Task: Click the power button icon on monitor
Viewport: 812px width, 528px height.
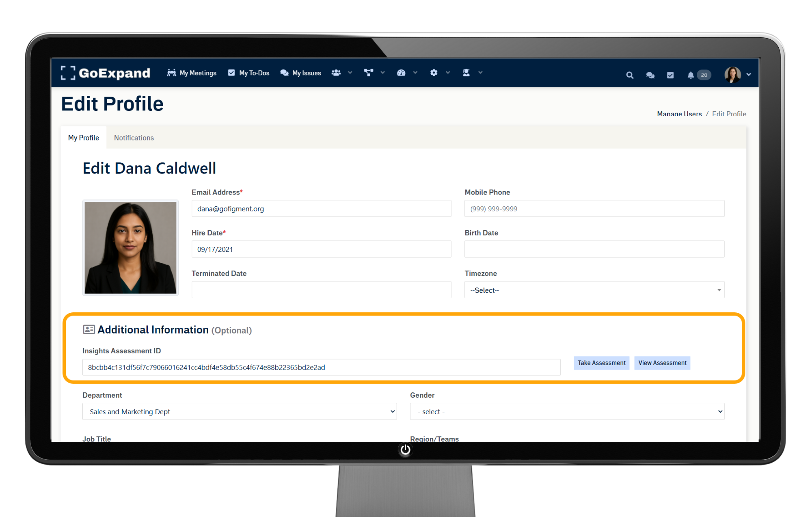Action: point(405,450)
